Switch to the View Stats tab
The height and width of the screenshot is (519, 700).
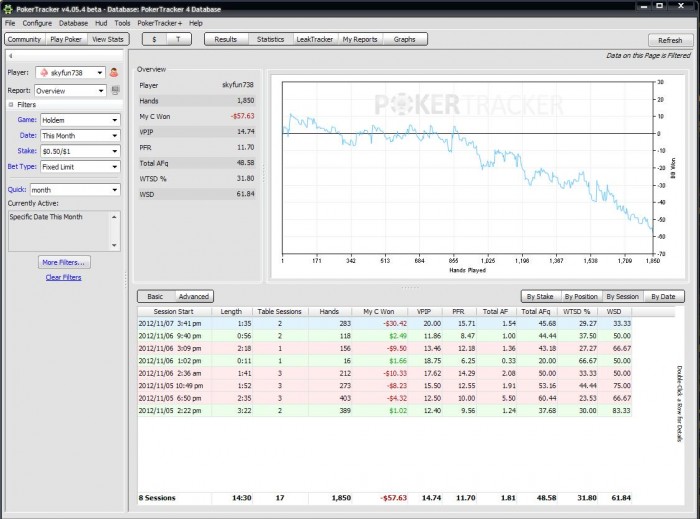[108, 39]
